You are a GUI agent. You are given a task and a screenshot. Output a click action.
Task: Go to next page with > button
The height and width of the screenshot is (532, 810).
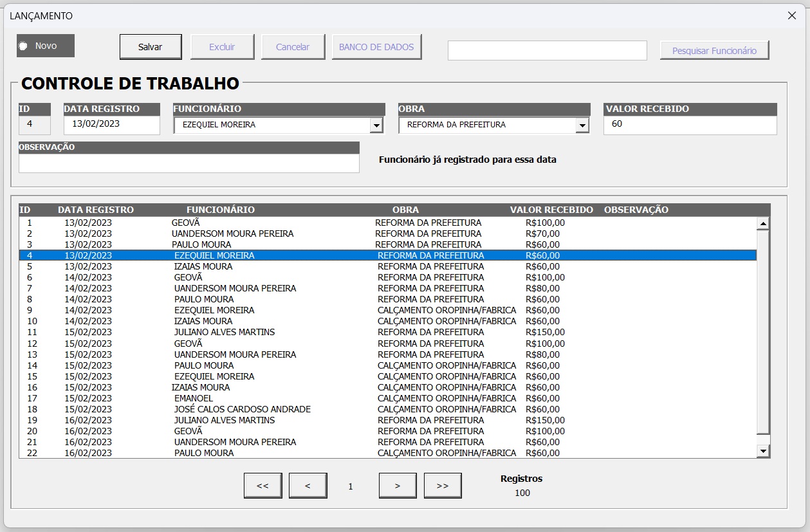pos(398,486)
